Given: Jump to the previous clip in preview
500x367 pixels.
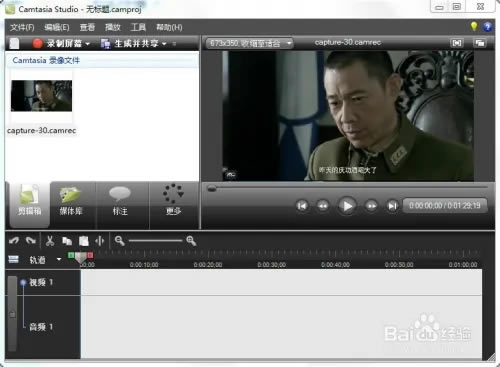Looking at the screenshot, I should pyautogui.click(x=302, y=206).
